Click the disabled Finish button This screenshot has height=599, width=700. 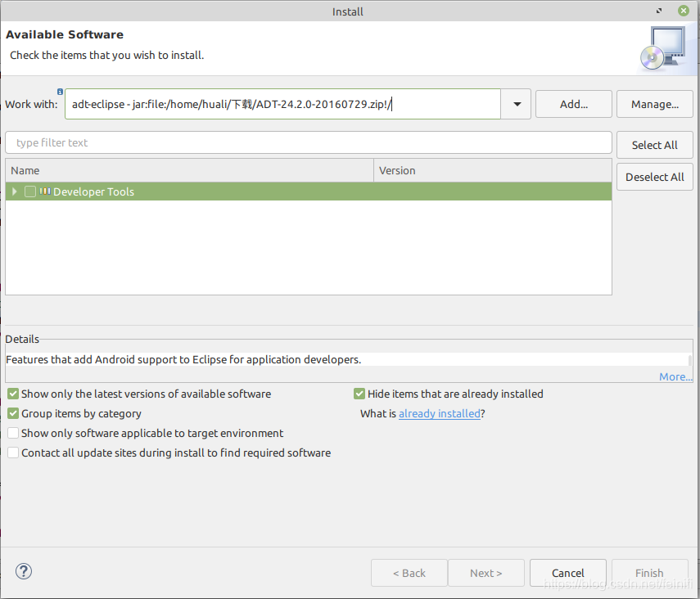(x=649, y=573)
